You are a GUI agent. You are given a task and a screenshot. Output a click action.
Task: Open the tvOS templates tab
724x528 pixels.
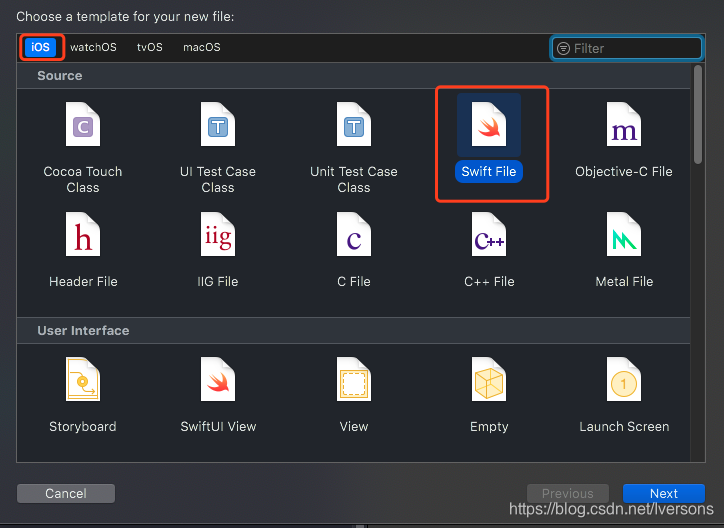pos(150,47)
